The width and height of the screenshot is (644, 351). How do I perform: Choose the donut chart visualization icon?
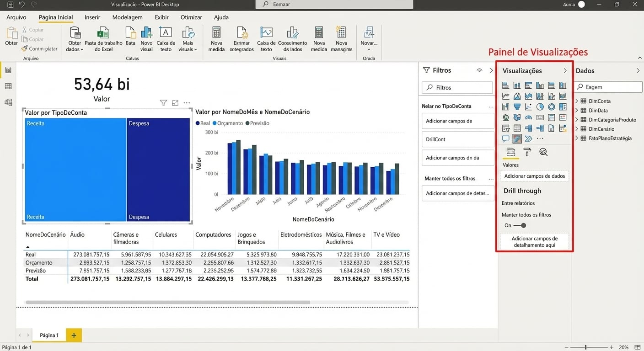[x=551, y=107]
